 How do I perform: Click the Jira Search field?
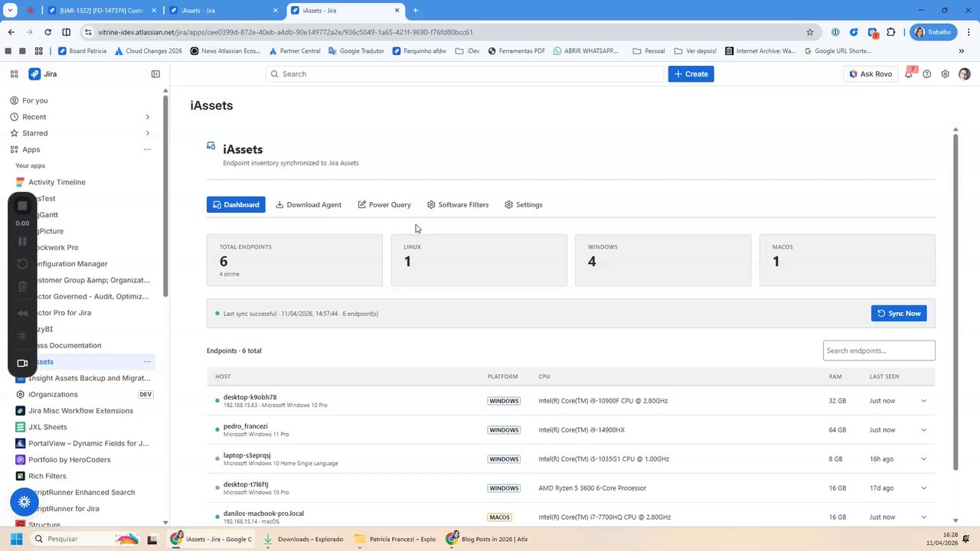click(x=465, y=74)
